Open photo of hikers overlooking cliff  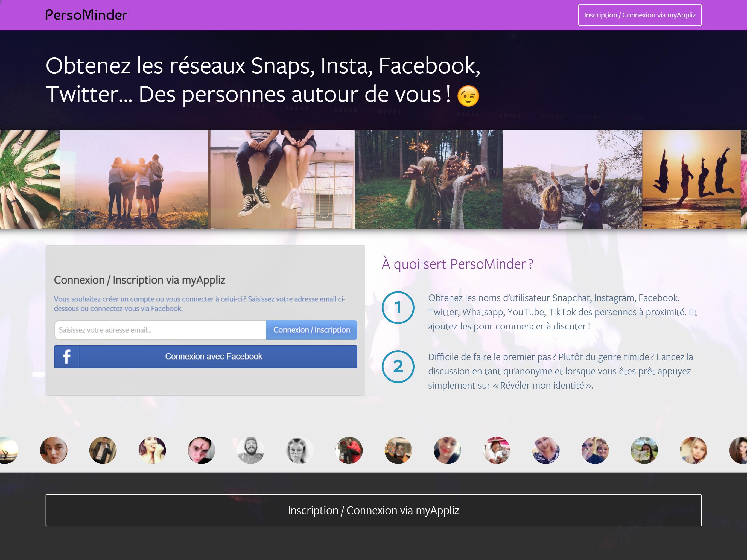[x=572, y=180]
